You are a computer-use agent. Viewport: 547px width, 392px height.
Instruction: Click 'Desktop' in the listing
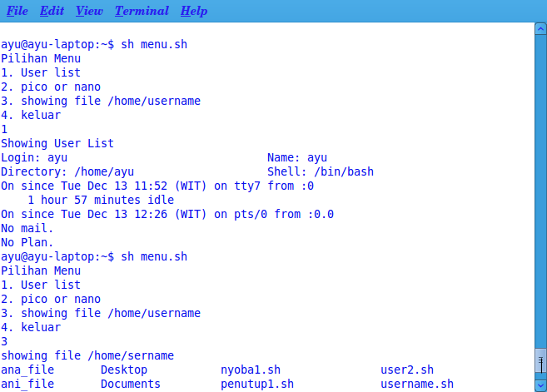[x=124, y=370]
